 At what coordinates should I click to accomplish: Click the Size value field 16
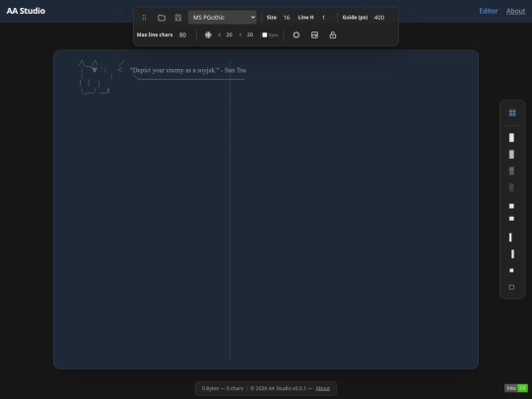[287, 18]
